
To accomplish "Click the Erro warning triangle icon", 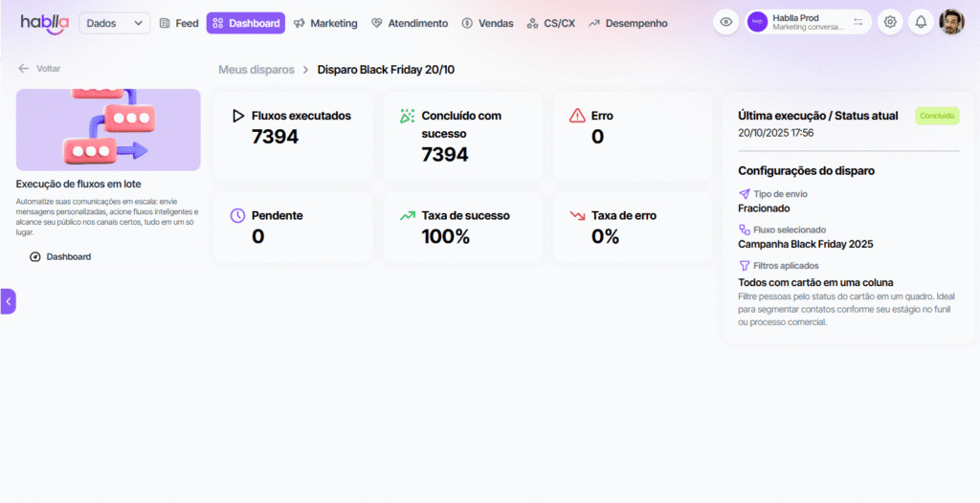I will pos(577,116).
